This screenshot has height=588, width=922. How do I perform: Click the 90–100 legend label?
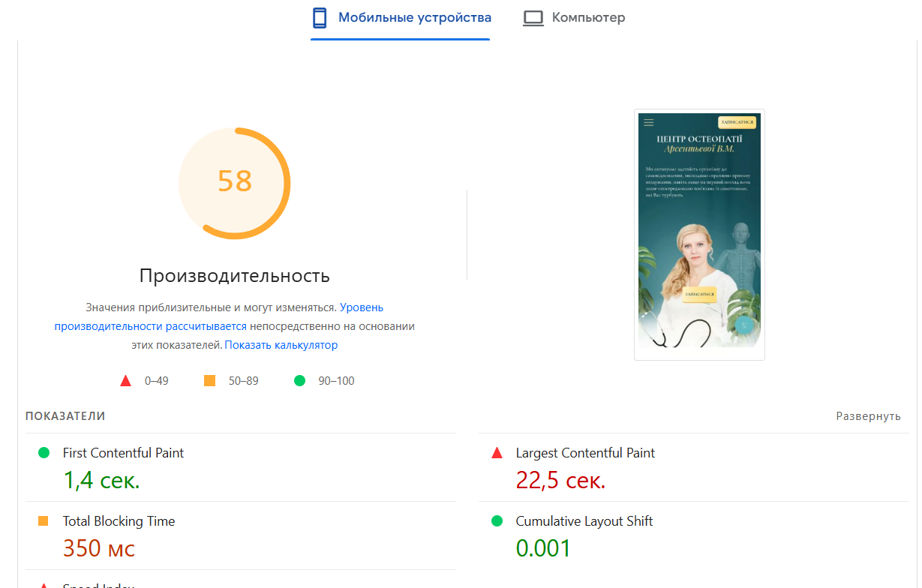coord(337,381)
